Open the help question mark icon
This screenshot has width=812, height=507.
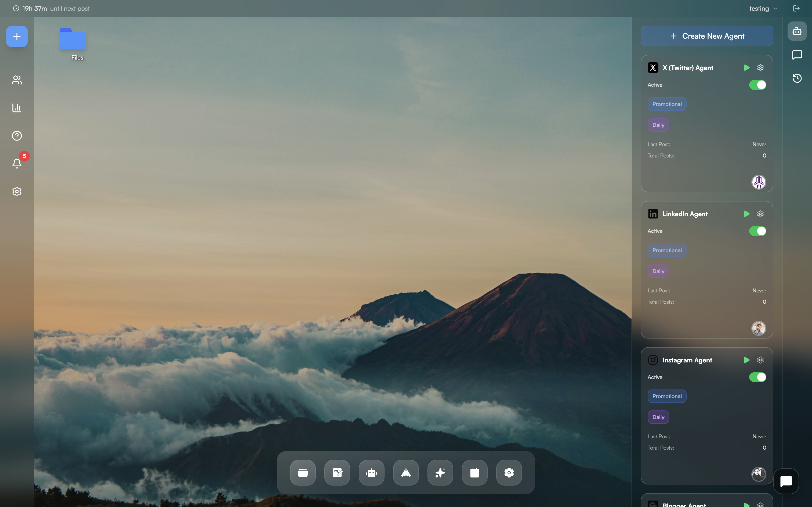[x=16, y=136]
